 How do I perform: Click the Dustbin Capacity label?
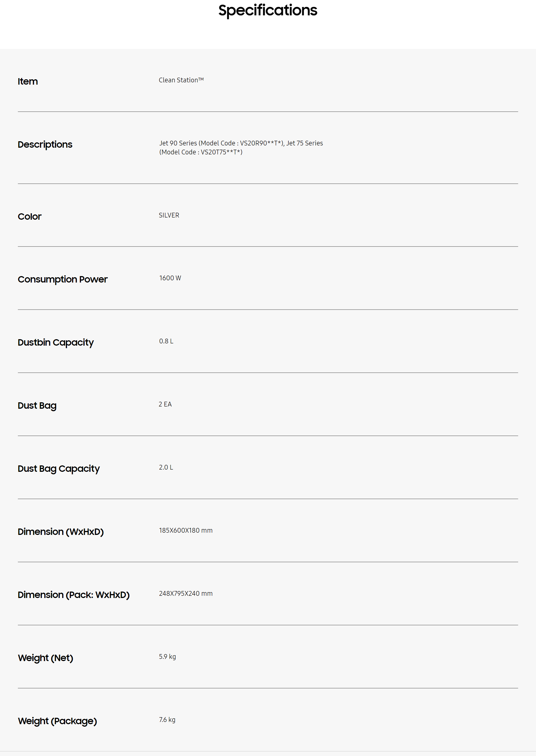56,343
